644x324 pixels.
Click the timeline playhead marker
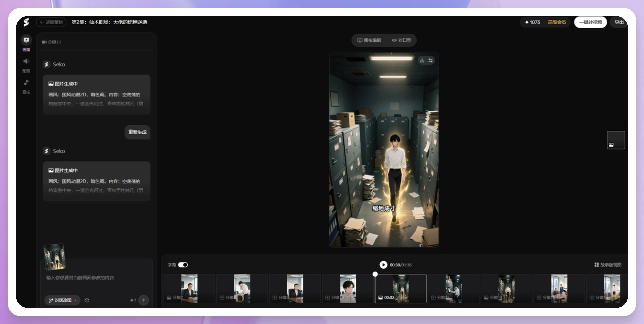point(375,274)
